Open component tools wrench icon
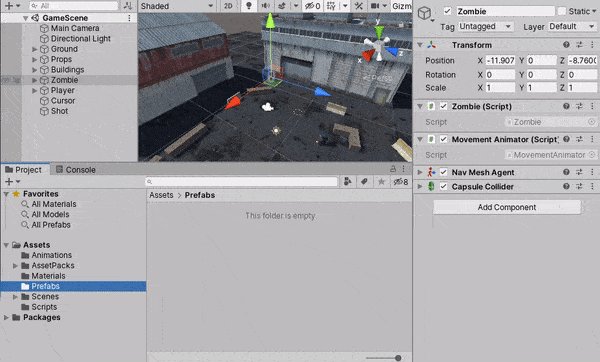 click(x=359, y=6)
